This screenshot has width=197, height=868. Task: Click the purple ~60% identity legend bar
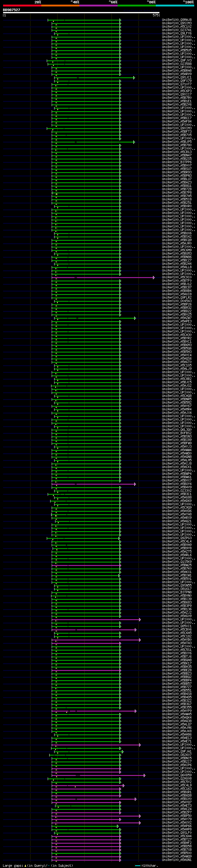point(99,6)
